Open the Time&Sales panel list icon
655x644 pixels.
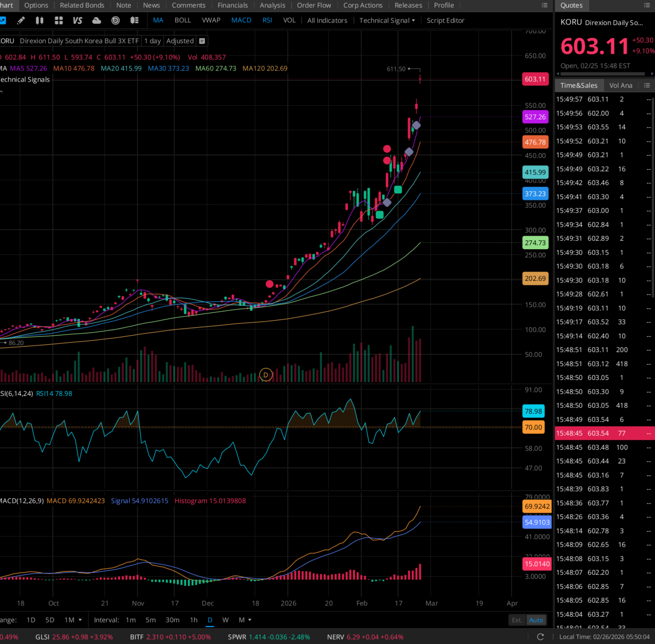[x=647, y=85]
